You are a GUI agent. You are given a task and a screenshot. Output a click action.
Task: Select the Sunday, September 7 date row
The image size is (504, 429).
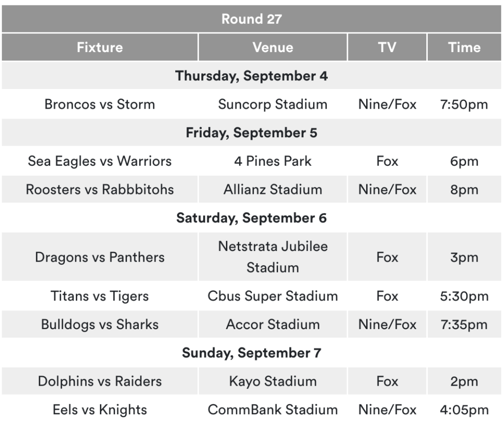tap(252, 353)
